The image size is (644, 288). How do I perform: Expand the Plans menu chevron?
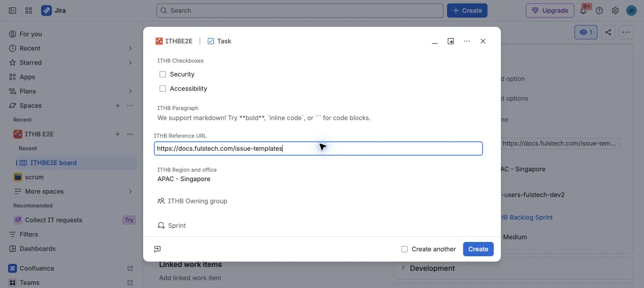[130, 91]
